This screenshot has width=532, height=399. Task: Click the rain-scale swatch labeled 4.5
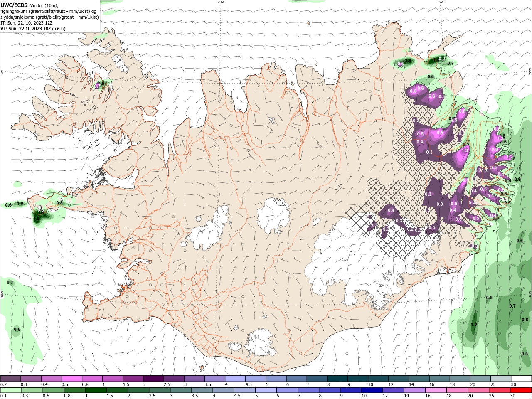click(x=244, y=390)
